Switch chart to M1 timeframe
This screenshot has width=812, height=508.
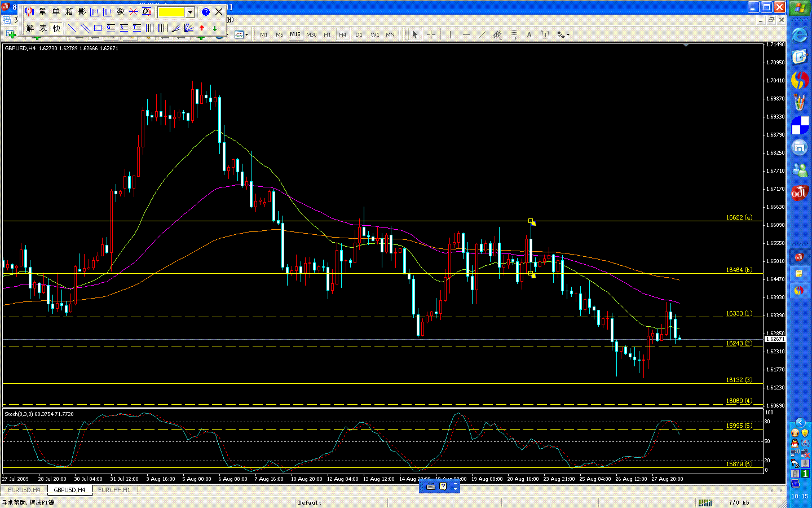coord(264,35)
